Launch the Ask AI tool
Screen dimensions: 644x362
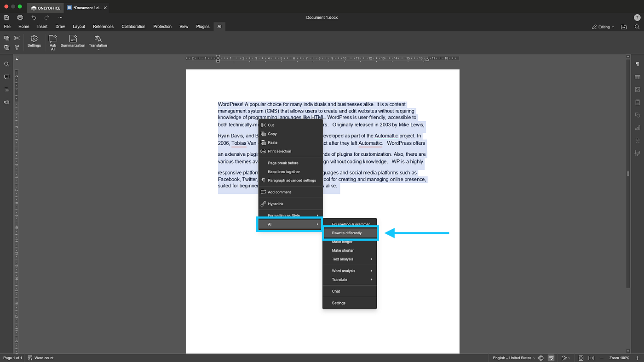53,42
